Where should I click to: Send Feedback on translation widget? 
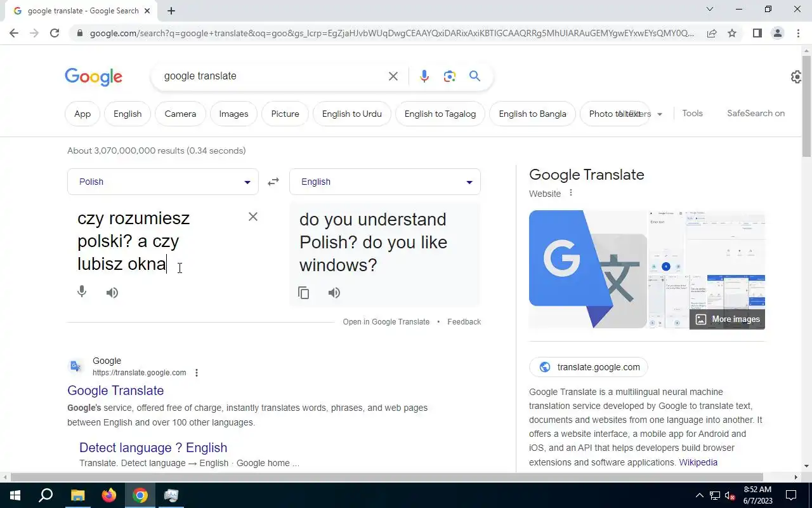[x=464, y=322]
